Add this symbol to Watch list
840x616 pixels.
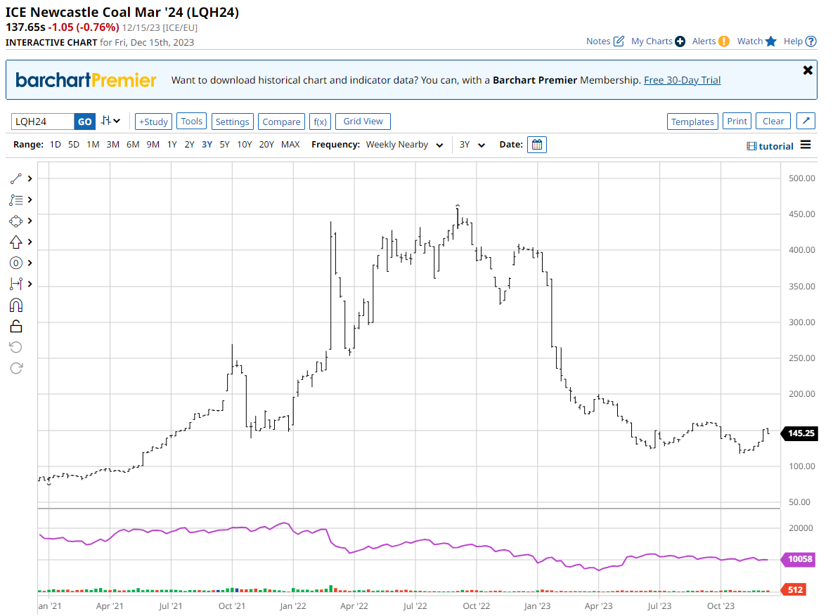[756, 41]
